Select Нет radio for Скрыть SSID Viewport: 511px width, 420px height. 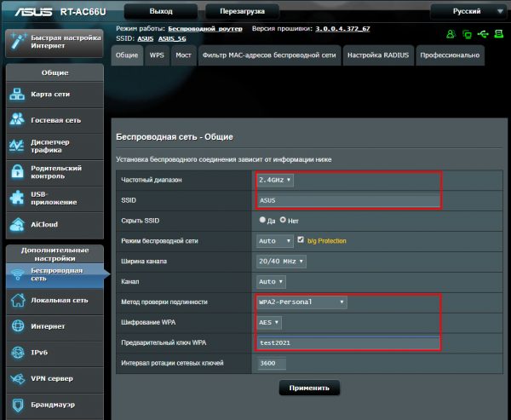(x=284, y=221)
